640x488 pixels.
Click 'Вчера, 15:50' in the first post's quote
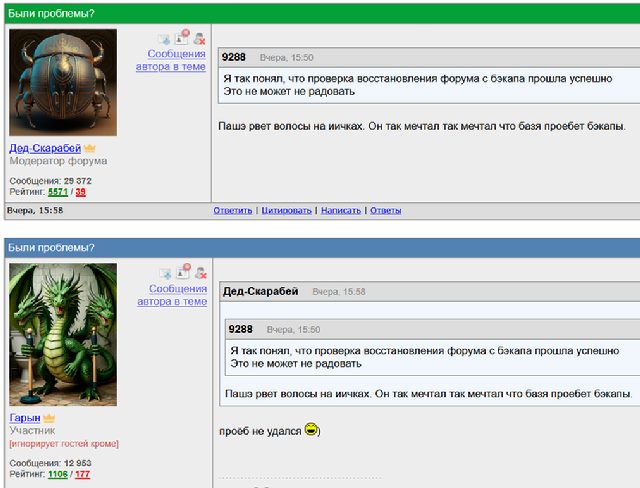click(x=287, y=58)
